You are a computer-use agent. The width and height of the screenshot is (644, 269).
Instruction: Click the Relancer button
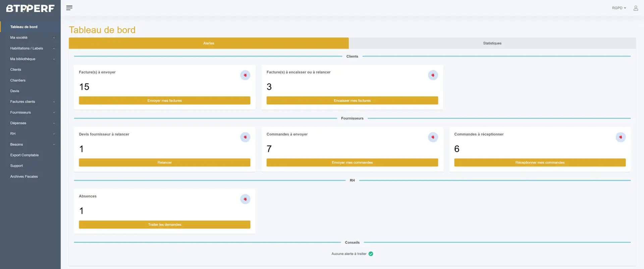click(164, 163)
